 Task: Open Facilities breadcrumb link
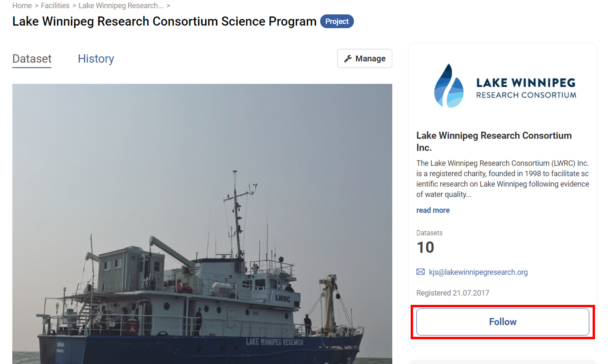[55, 6]
